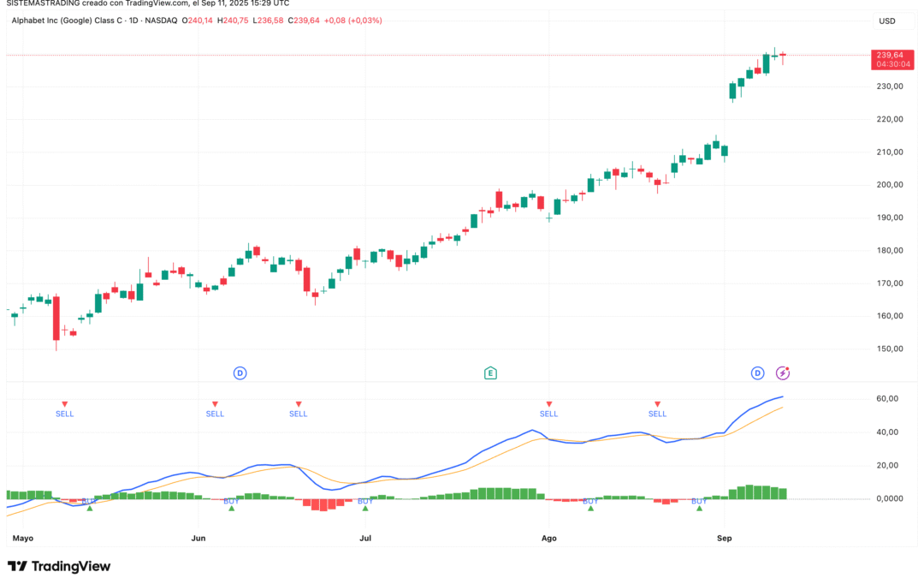Click the Jul label on the time axis
Screen dimensions: 924x578
pos(366,538)
